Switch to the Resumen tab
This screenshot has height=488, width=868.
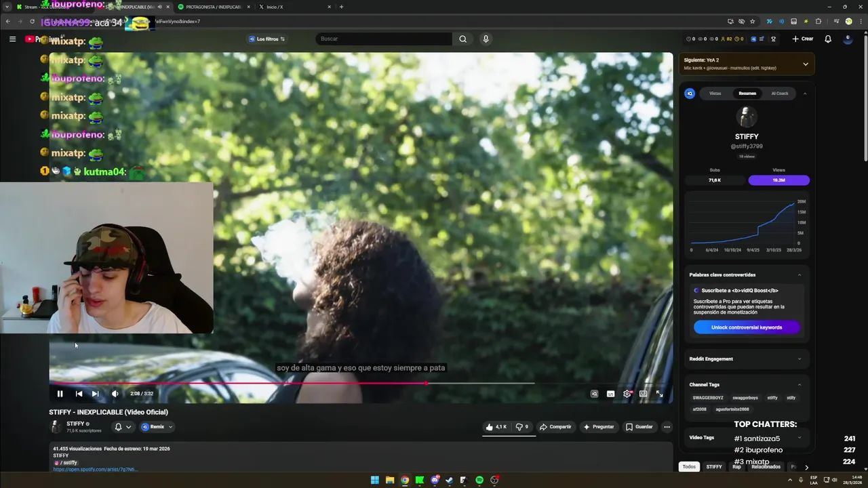pos(747,94)
